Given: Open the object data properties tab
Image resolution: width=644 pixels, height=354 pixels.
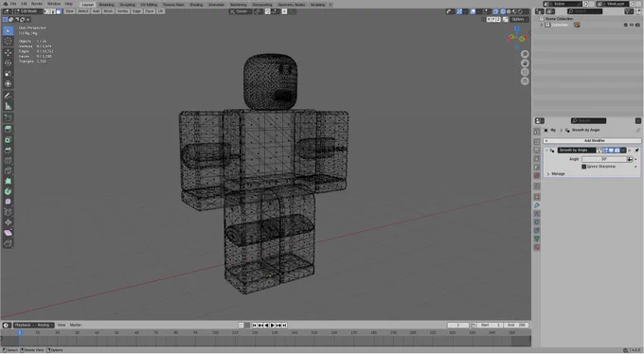Looking at the screenshot, I should pos(537,239).
